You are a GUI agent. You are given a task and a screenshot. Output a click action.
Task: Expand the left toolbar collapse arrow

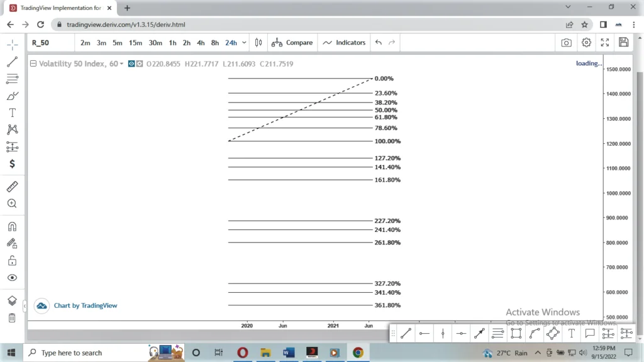click(25, 306)
